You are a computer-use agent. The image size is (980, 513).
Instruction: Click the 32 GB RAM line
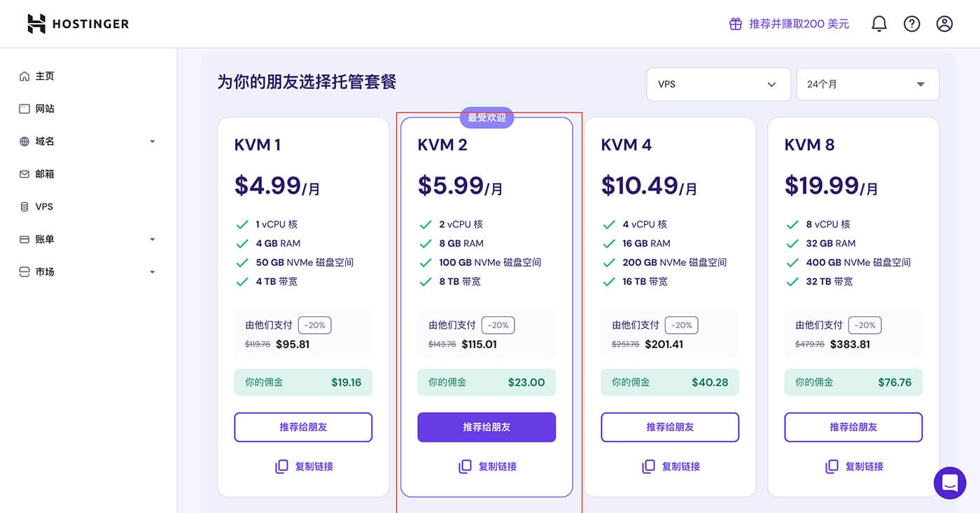coord(830,244)
